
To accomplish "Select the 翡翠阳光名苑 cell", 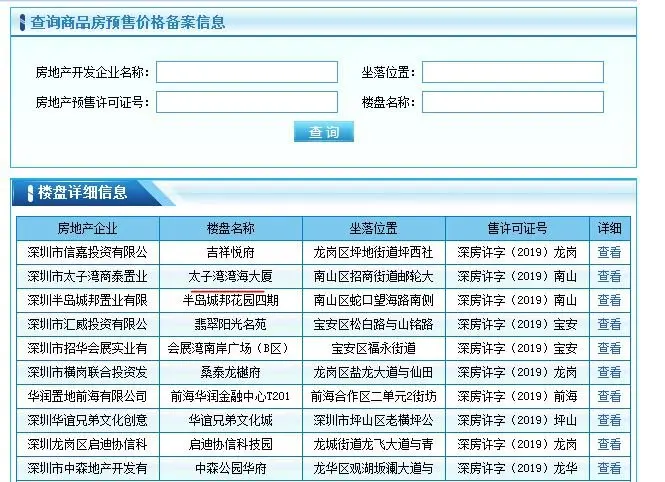I will tap(231, 324).
